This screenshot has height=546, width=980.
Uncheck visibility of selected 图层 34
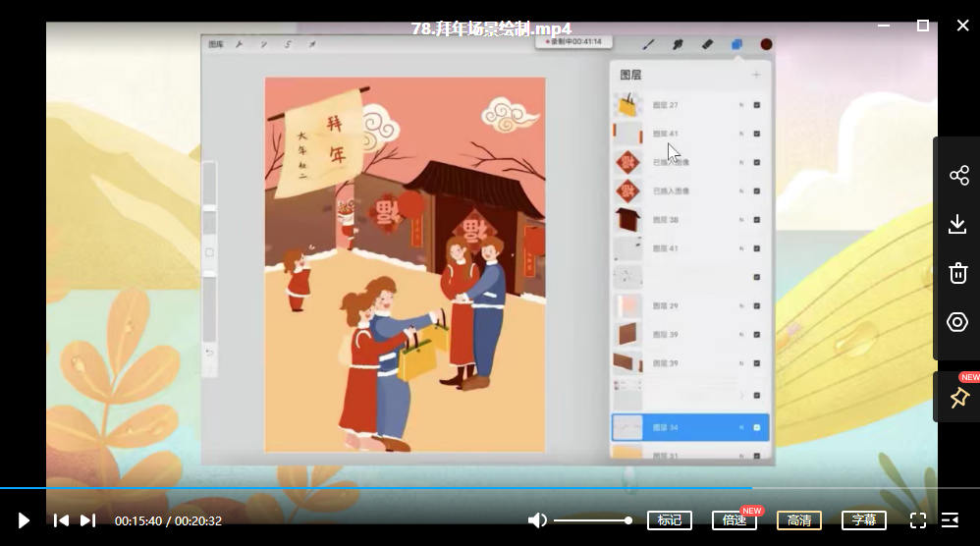tap(757, 428)
